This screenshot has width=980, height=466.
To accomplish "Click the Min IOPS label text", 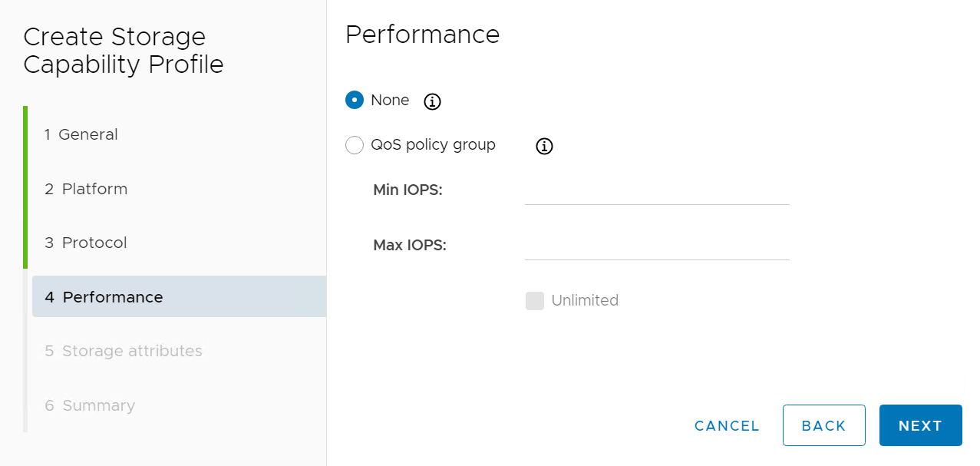I will point(408,190).
